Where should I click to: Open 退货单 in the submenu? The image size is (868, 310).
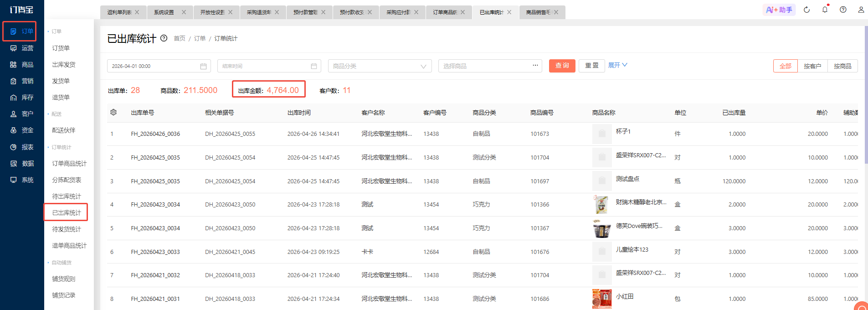[61, 98]
